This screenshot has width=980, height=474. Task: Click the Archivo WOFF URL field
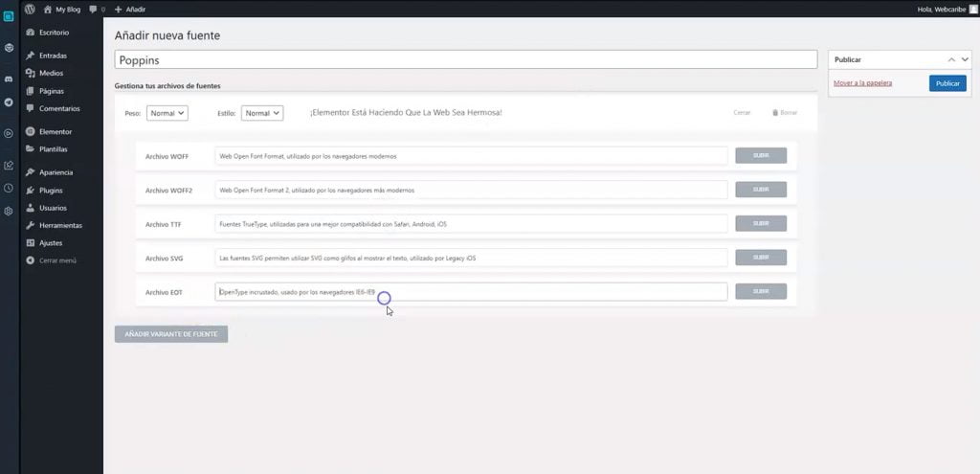point(471,156)
